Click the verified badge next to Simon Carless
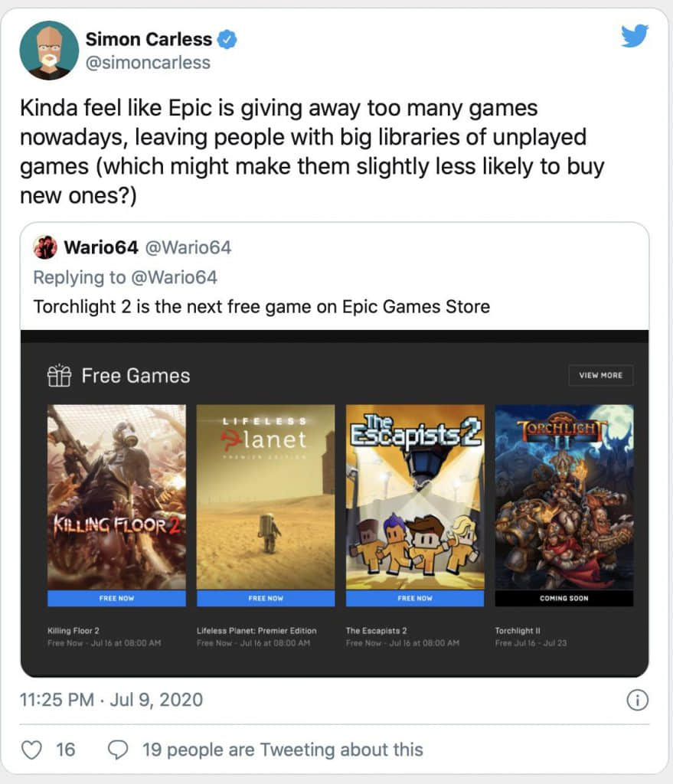 pyautogui.click(x=227, y=40)
